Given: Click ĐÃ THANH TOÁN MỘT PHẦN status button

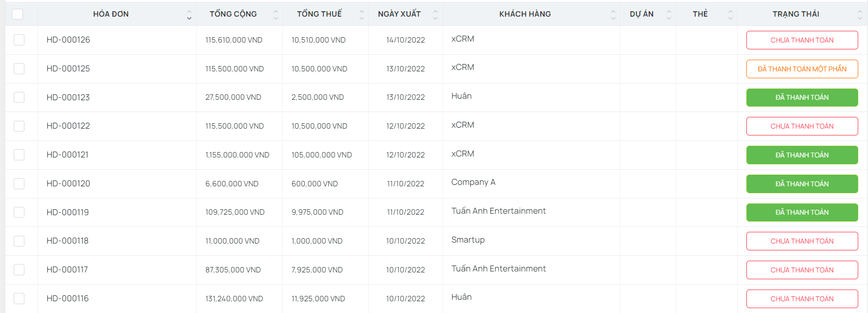Looking at the screenshot, I should [x=802, y=69].
